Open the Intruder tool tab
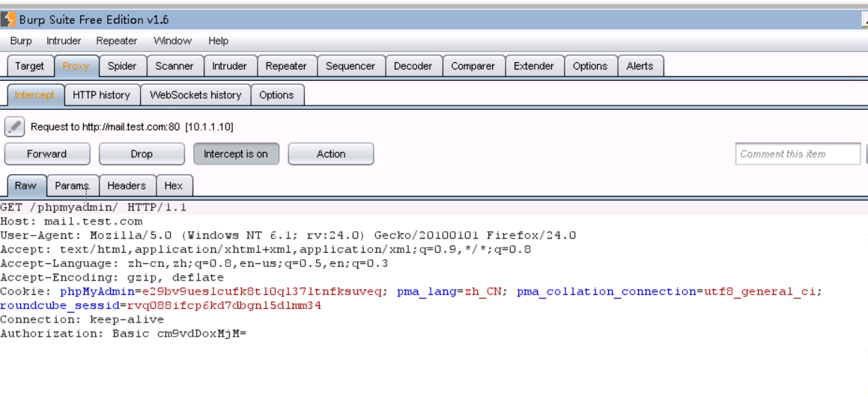The height and width of the screenshot is (401, 868). point(230,66)
